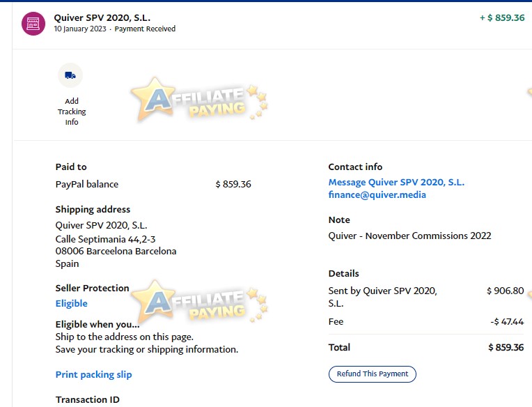Select the Quiver SPV 2020, S.L. header title

click(x=102, y=17)
